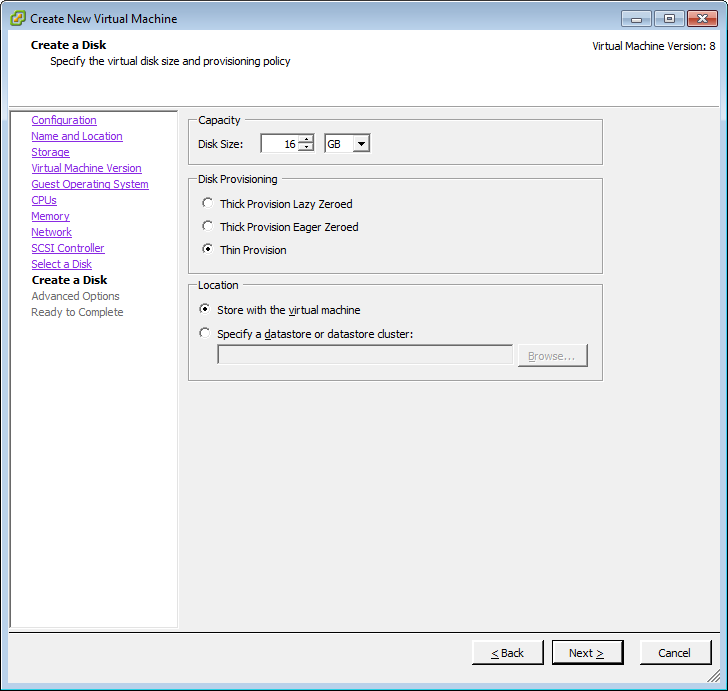Screen dimensions: 728x691
Task: Open the Network step link
Action: point(52,232)
